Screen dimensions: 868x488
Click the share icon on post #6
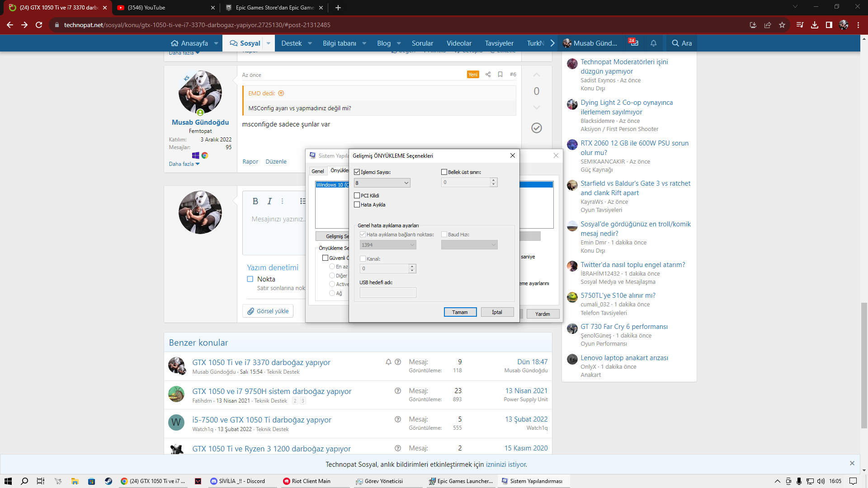point(488,75)
